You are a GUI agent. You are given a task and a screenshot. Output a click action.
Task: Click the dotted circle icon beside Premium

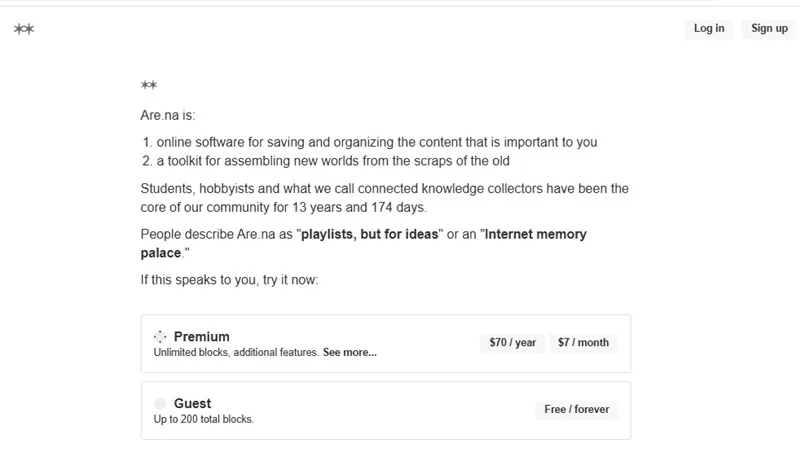(160, 336)
